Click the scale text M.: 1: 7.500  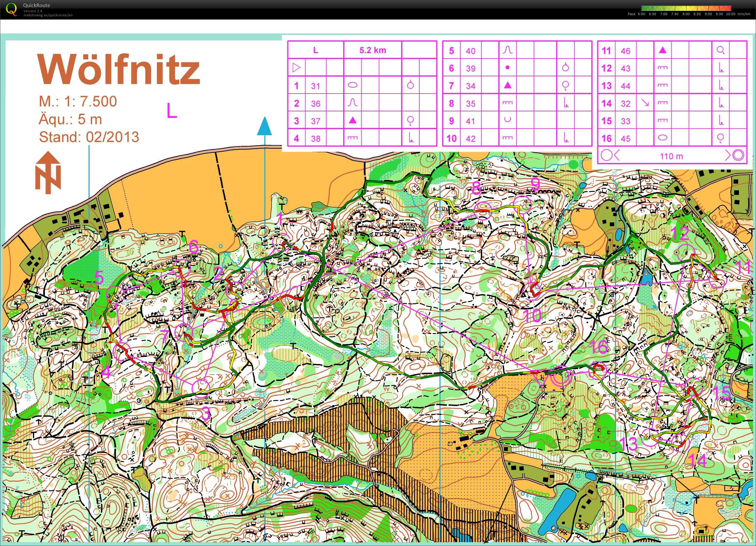click(x=78, y=102)
